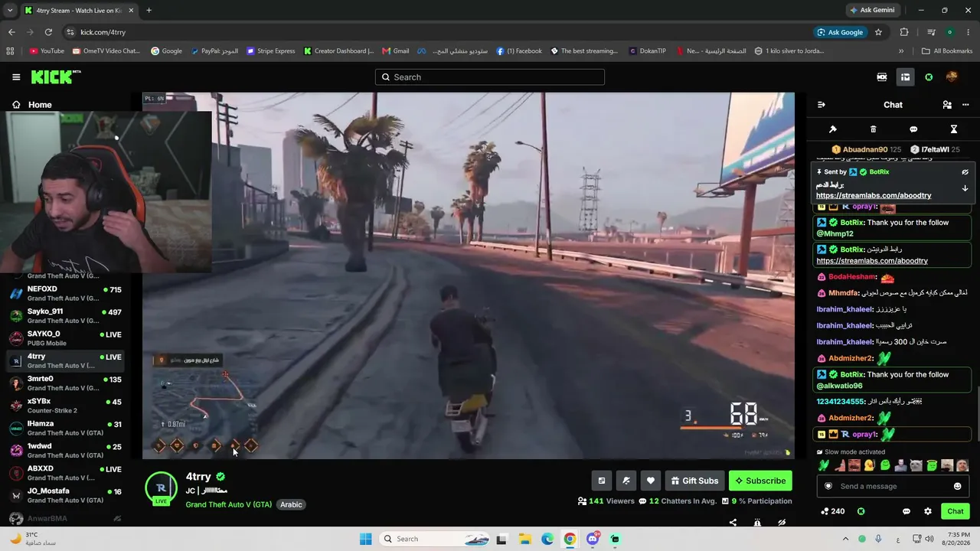Click the highlighted box icon in Kick header
Screen dimensions: 980x551
click(x=905, y=77)
